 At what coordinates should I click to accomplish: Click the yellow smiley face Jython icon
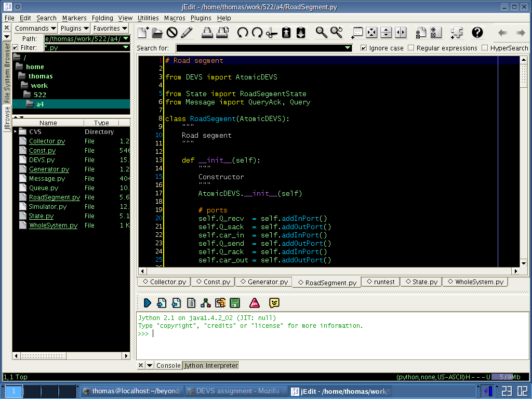274,303
